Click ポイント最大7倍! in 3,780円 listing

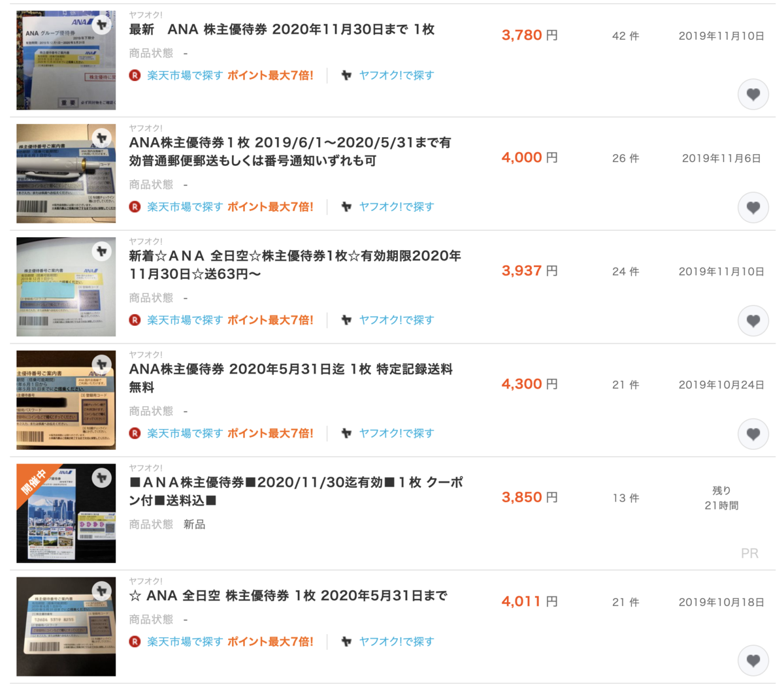coord(270,76)
